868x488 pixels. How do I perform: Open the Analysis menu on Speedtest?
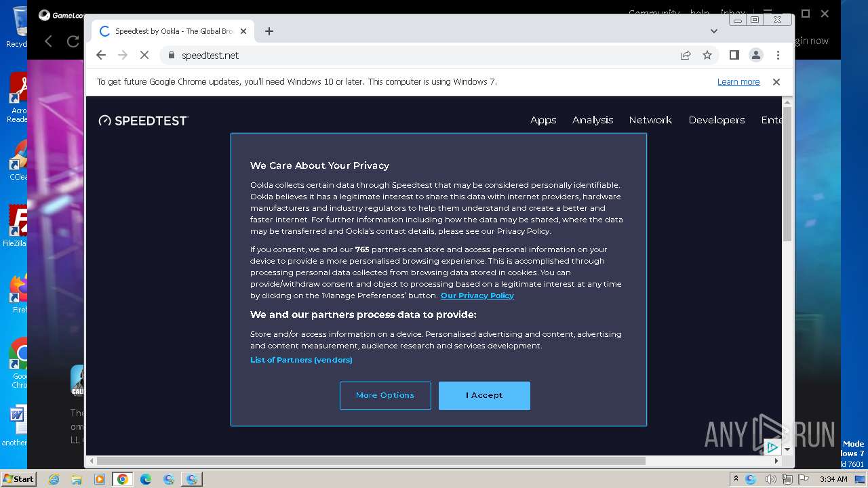click(593, 120)
